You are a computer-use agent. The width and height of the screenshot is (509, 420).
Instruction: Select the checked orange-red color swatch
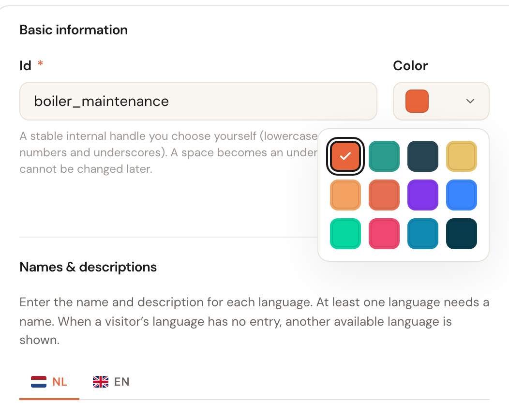tap(345, 156)
